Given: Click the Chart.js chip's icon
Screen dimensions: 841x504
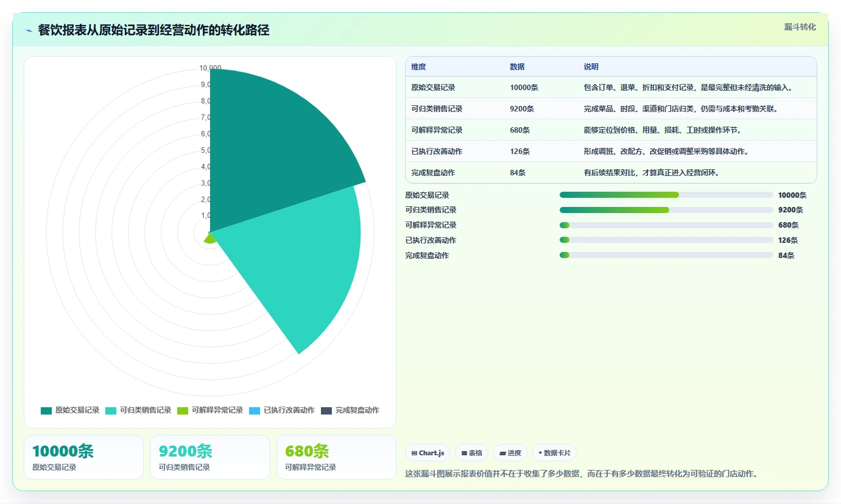Looking at the screenshot, I should click(x=414, y=453).
